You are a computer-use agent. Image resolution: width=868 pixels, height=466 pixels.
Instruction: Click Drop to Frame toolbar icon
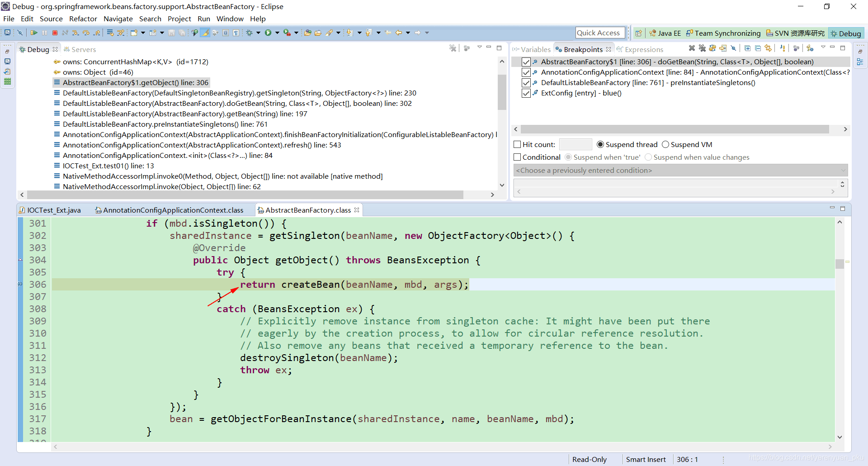[x=110, y=33]
